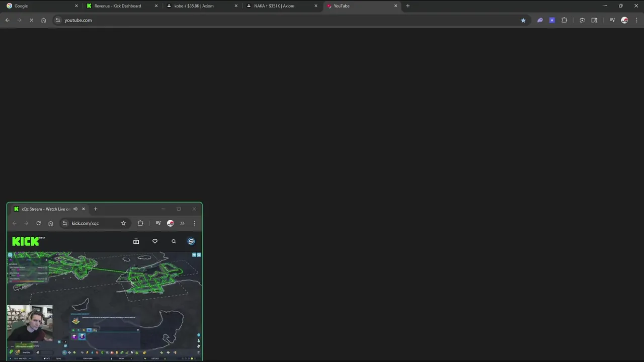Click home button in main window toolbar
Image resolution: width=644 pixels, height=362 pixels.
(44, 20)
